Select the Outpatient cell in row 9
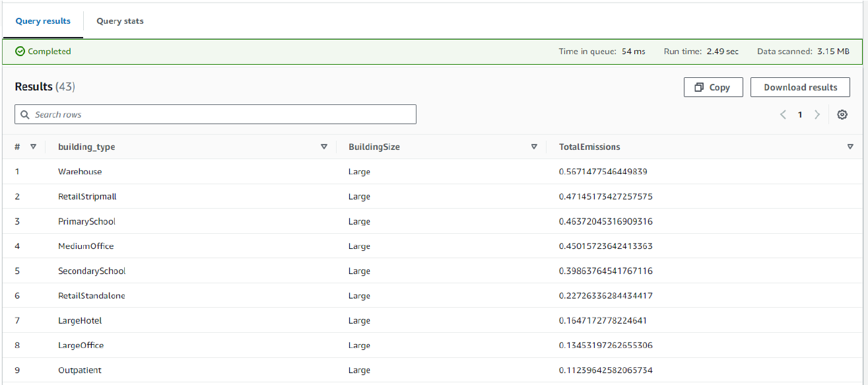Image resolution: width=868 pixels, height=385 pixels. pos(80,370)
